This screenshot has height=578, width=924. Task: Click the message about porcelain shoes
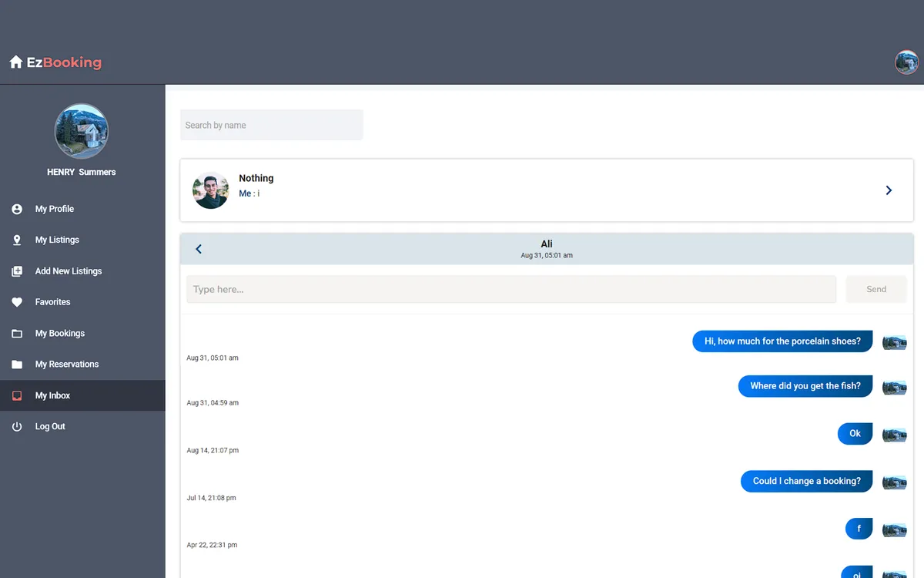pyautogui.click(x=782, y=341)
